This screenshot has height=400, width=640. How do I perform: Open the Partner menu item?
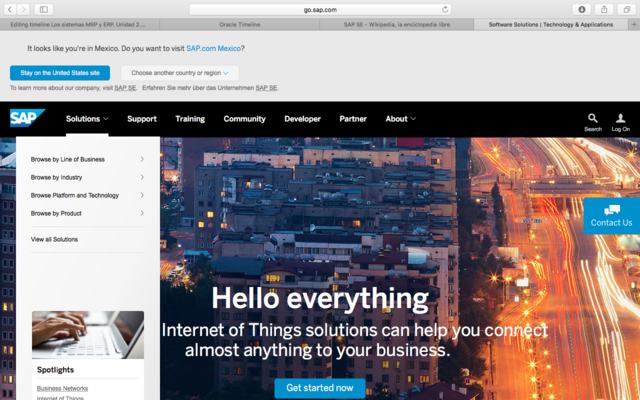click(353, 119)
